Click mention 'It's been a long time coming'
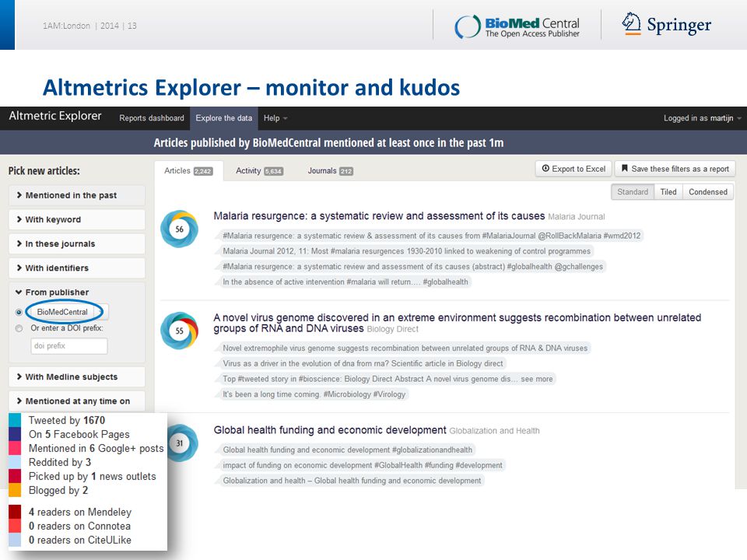Screen dimensions: 747x560 314,394
